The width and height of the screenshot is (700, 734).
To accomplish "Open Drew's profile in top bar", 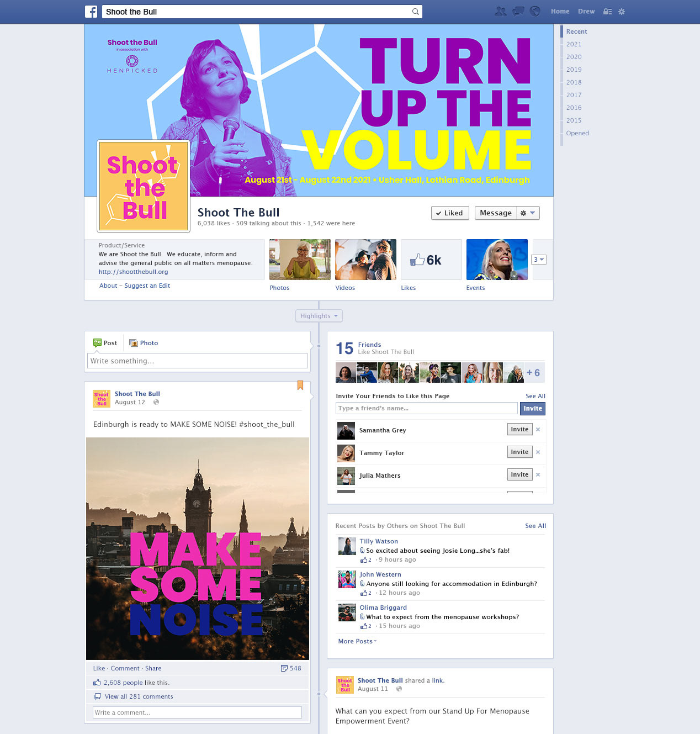I will pos(586,12).
